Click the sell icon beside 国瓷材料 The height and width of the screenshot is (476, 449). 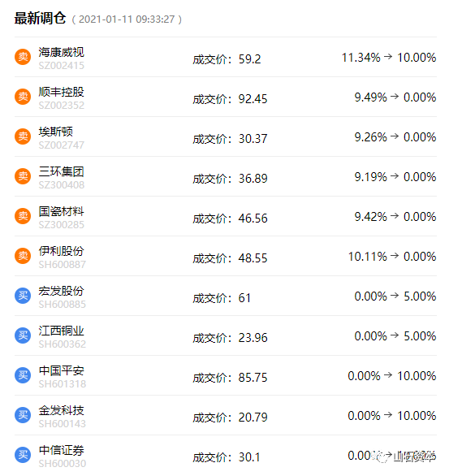tap(23, 216)
